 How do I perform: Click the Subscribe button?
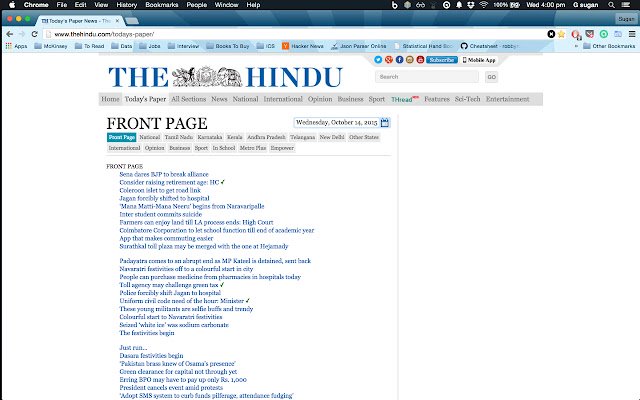pos(442,60)
